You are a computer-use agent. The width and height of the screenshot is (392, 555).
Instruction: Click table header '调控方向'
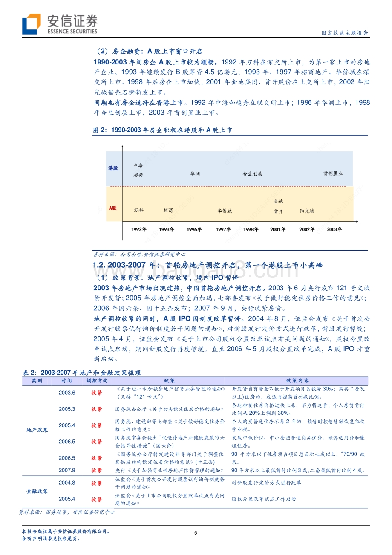click(97, 381)
